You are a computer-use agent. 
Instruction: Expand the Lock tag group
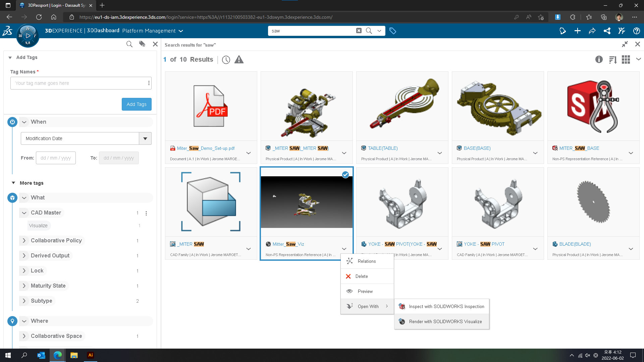24,271
